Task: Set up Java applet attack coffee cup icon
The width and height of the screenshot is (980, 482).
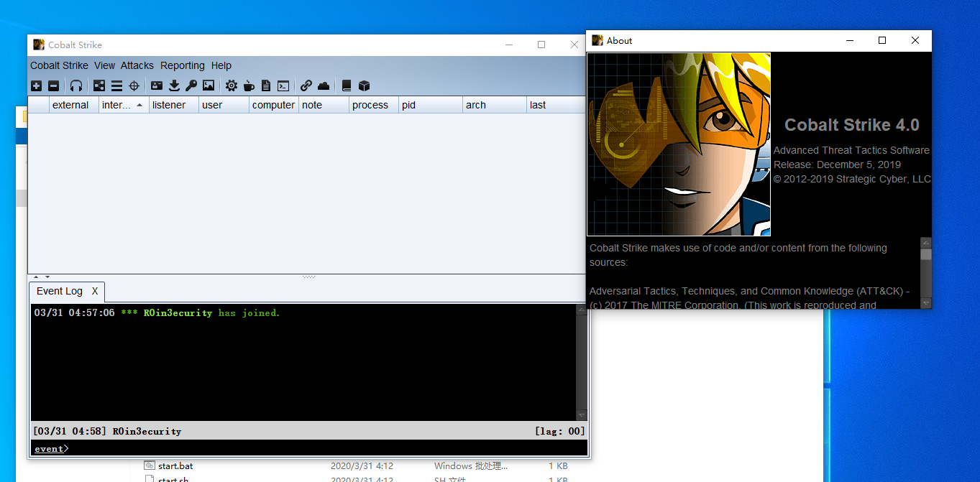Action: pyautogui.click(x=249, y=86)
